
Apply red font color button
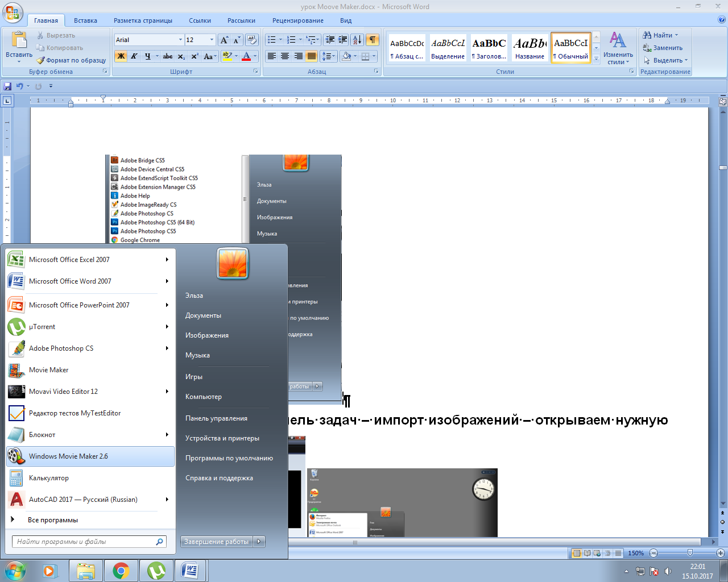click(246, 56)
